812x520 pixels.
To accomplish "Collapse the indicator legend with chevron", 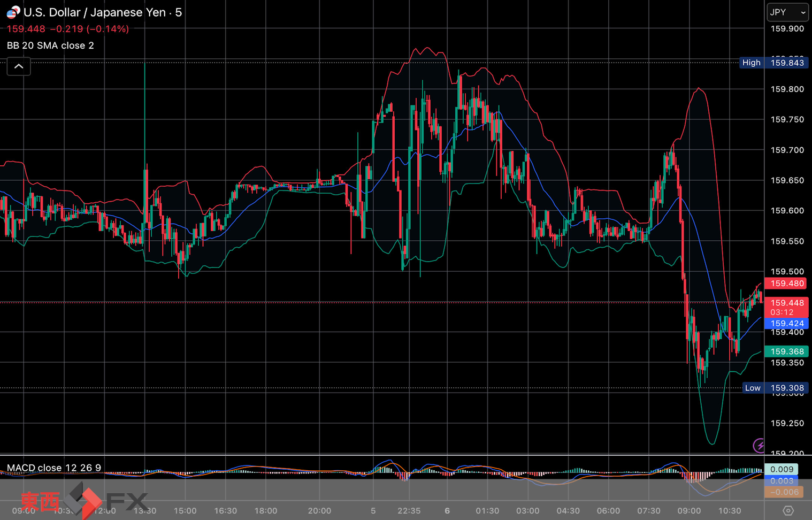I will tap(19, 67).
